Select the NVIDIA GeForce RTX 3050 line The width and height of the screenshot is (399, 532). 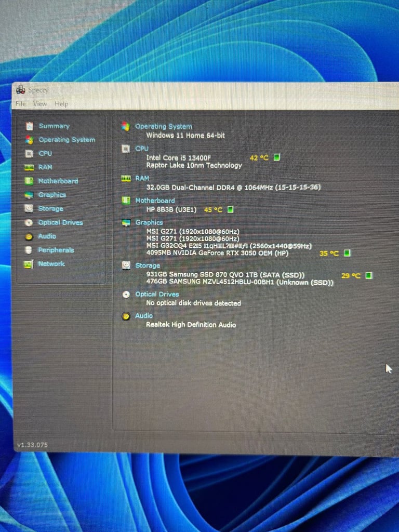pos(217,253)
